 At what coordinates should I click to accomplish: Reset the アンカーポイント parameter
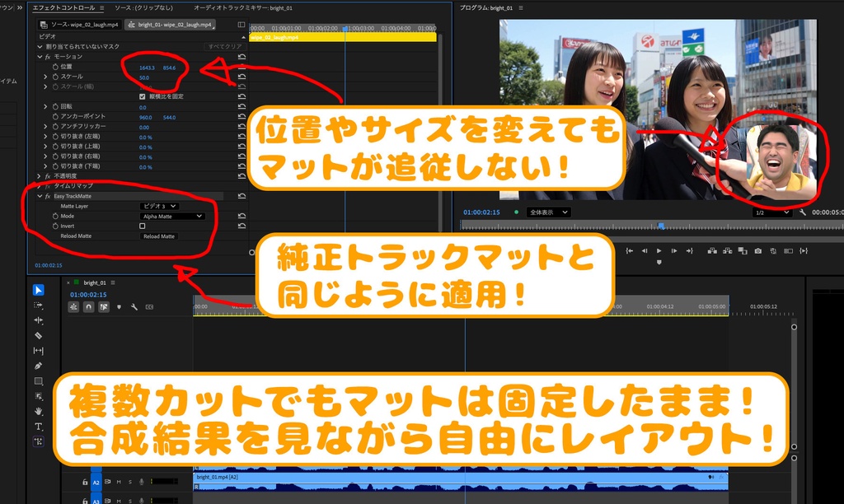(x=241, y=116)
